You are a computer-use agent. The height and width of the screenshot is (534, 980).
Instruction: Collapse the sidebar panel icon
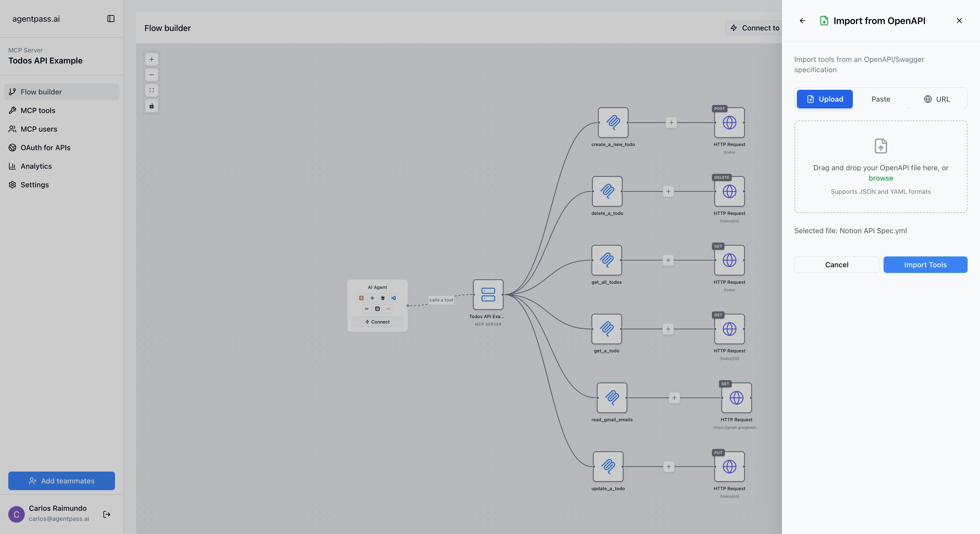tap(111, 19)
